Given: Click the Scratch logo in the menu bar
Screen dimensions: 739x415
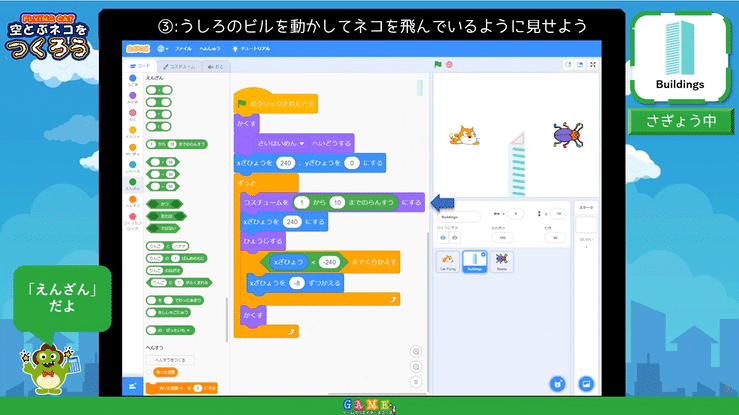Looking at the screenshot, I should 138,49.
